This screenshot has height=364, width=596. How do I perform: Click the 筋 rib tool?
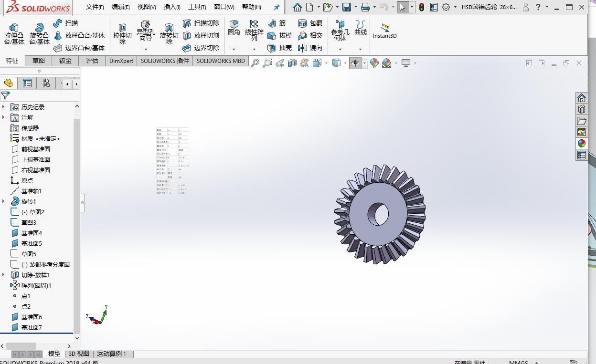(277, 23)
